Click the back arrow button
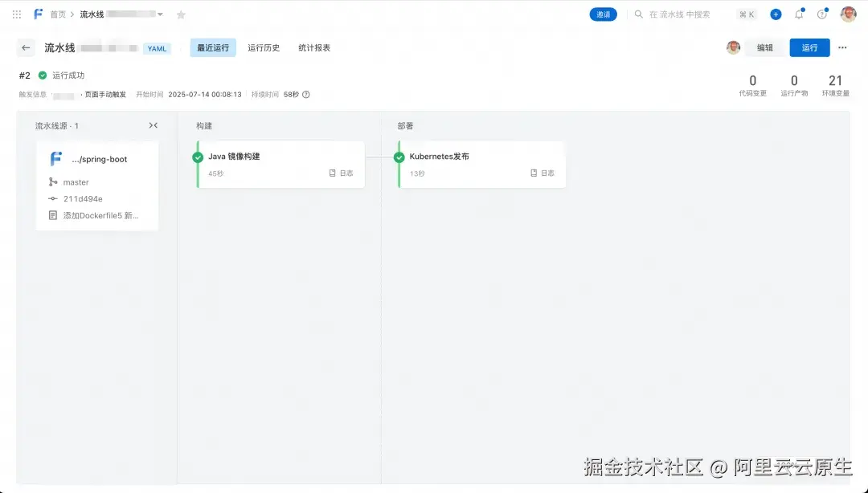Screen dimensions: 868x493 point(26,47)
